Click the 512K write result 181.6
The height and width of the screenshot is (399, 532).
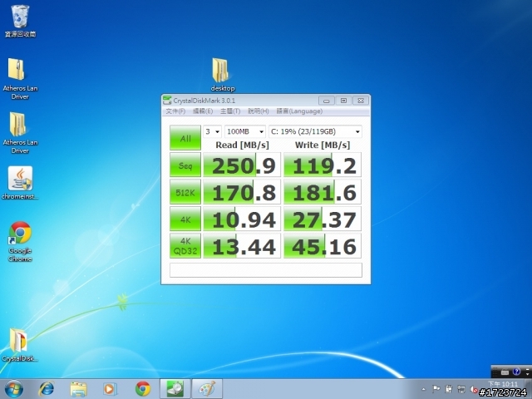(323, 192)
